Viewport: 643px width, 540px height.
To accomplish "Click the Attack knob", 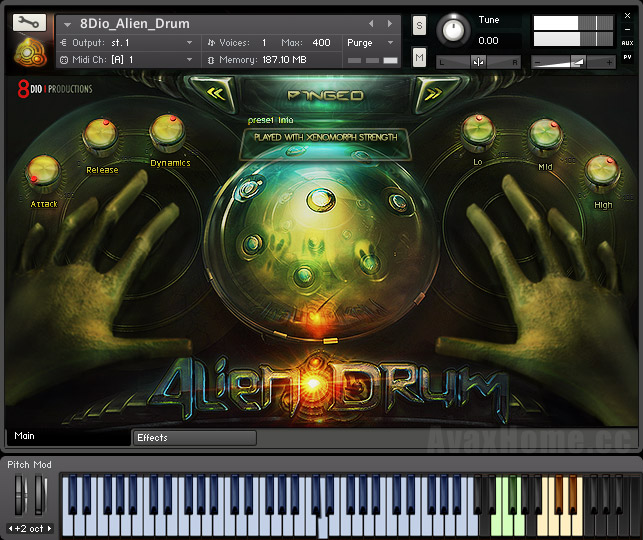I will click(43, 172).
